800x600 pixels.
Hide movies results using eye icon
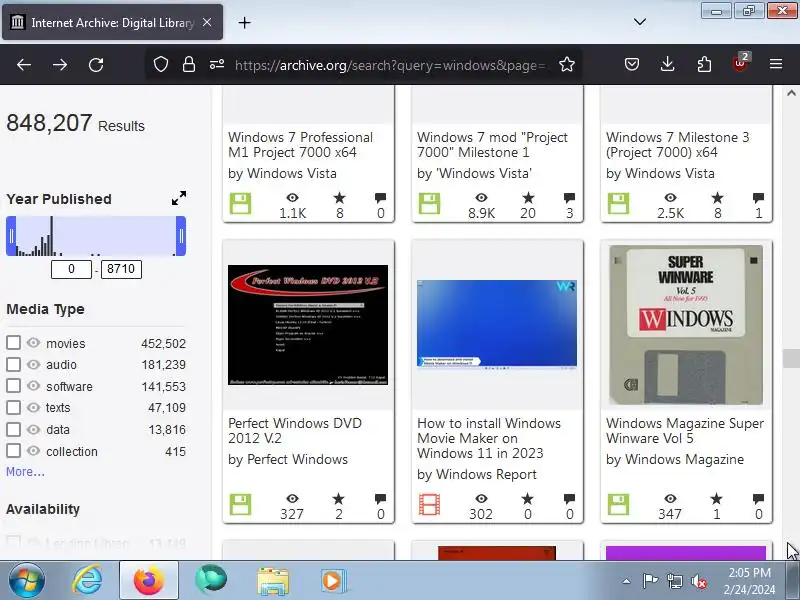[x=33, y=342]
